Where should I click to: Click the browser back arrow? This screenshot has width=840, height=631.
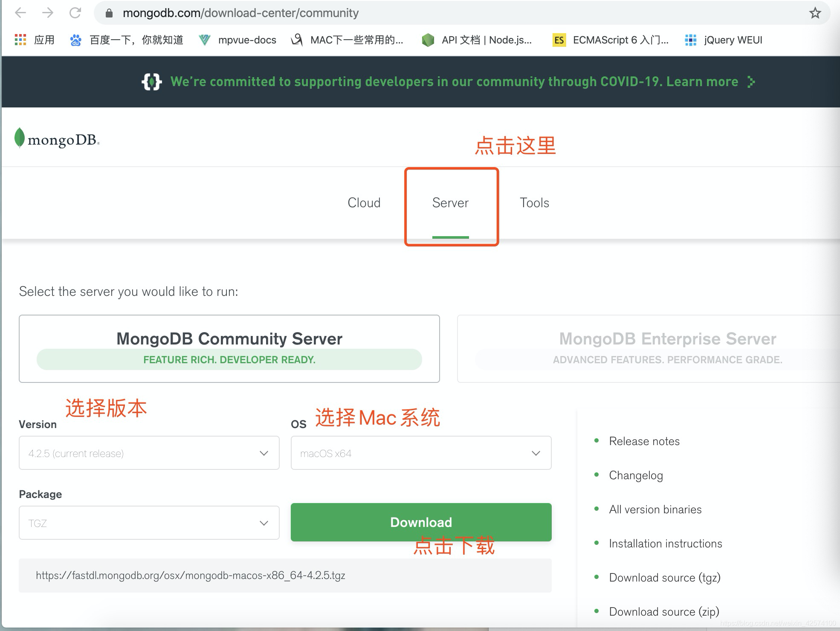pyautogui.click(x=20, y=13)
